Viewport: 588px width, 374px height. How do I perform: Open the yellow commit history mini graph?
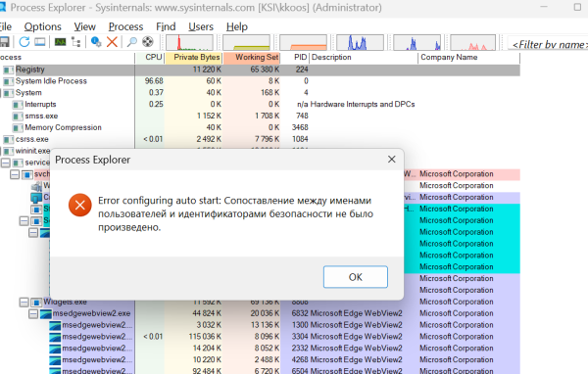pos(246,42)
